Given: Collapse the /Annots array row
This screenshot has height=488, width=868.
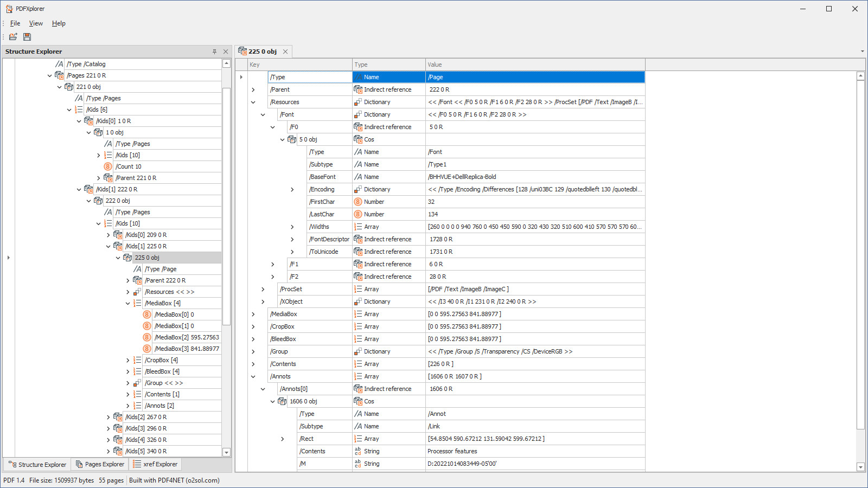Looking at the screenshot, I should point(253,376).
